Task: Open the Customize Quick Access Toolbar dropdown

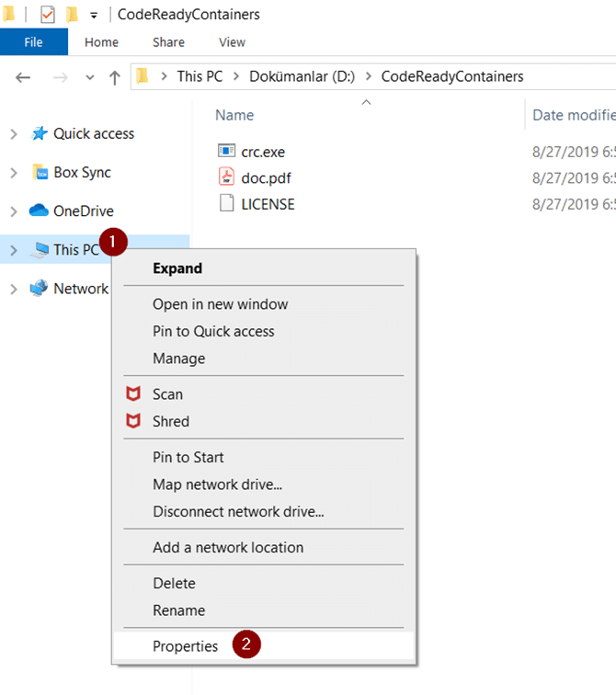Action: tap(94, 16)
